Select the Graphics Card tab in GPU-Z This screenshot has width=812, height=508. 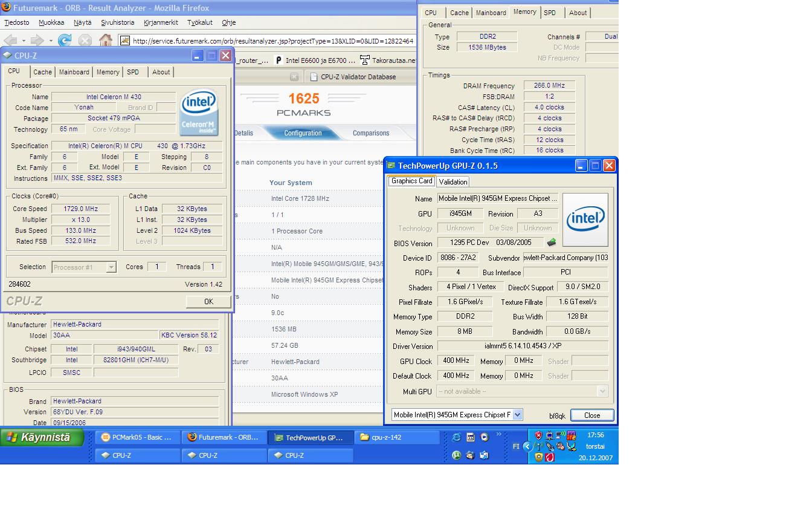411,181
